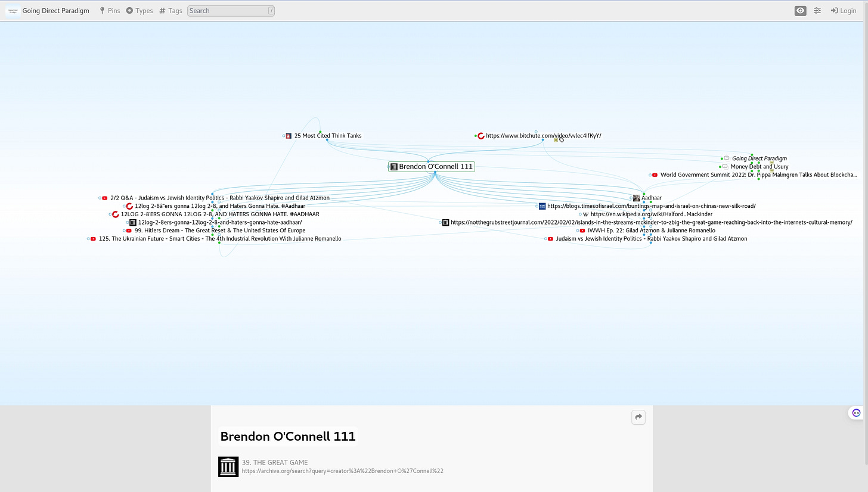Click the chat bot floating icon

pos(856,413)
